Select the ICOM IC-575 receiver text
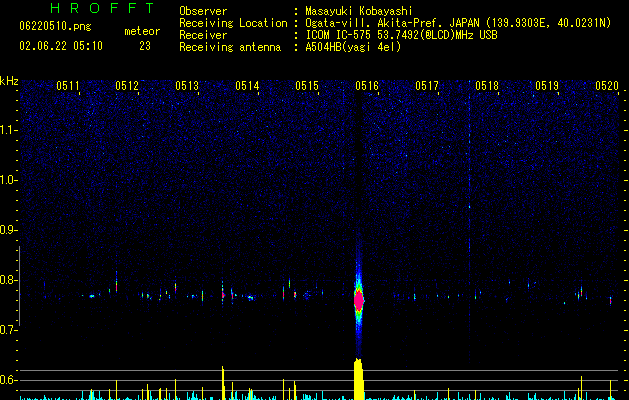 (401, 35)
